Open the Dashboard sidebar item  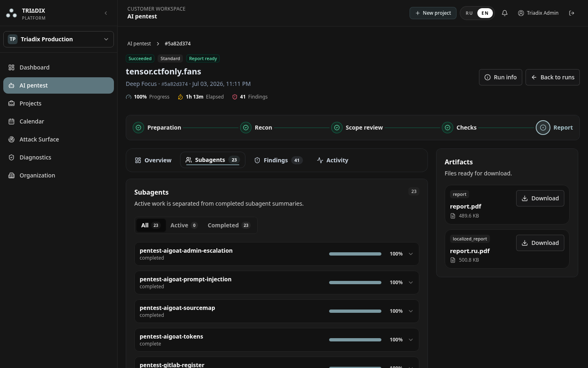click(x=58, y=67)
